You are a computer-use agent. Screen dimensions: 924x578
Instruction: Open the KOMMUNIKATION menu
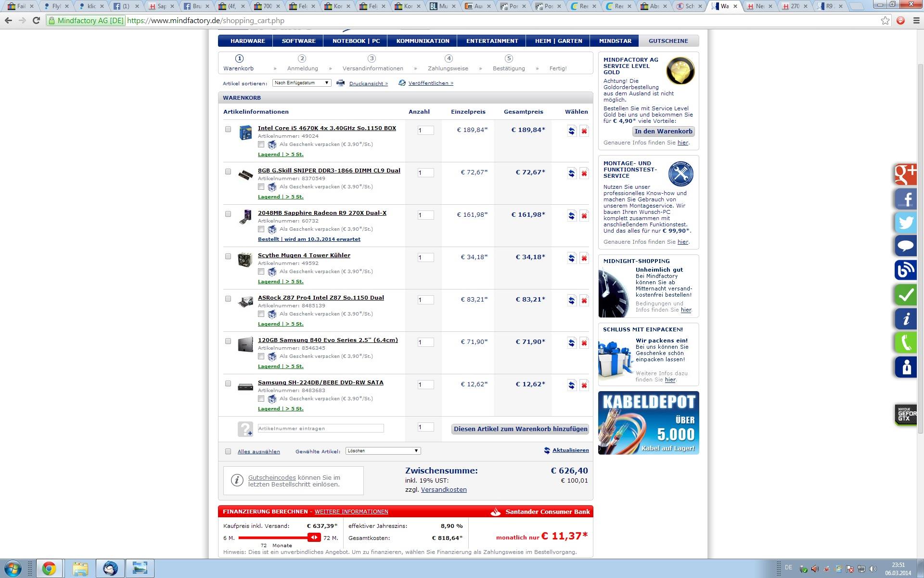point(423,41)
